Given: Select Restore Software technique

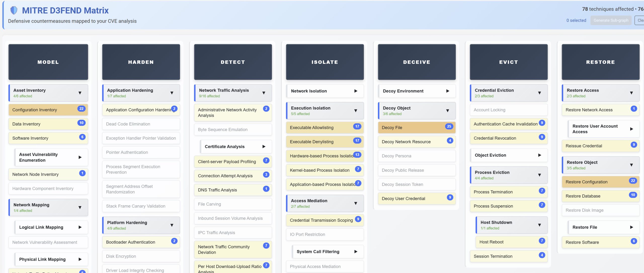Looking at the screenshot, I should coord(600,242).
